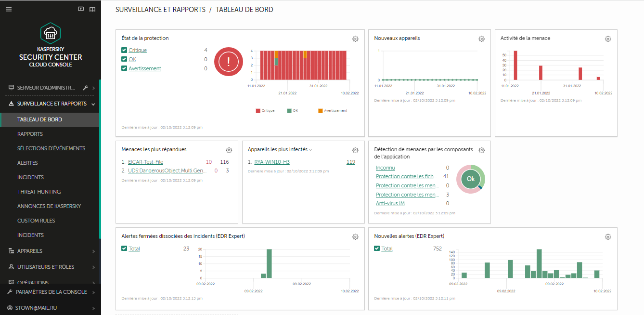Open the video tutorials icon in header

81,9
